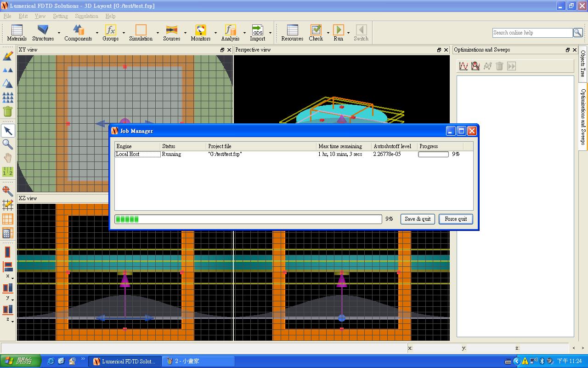
Task: Click the overall green progress bar
Action: pos(248,219)
